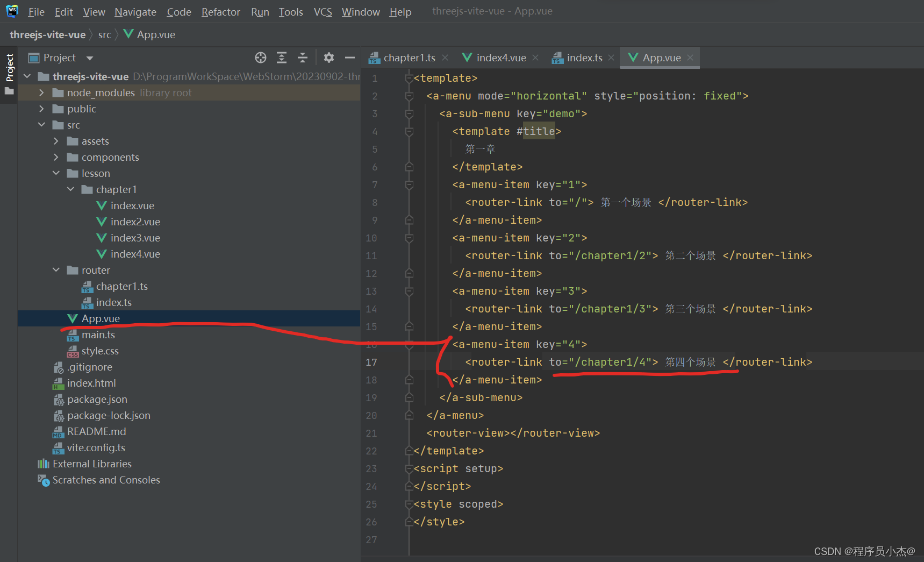Click the WebStorm application logo icon
Viewport: 924px width, 562px height.
point(12,11)
